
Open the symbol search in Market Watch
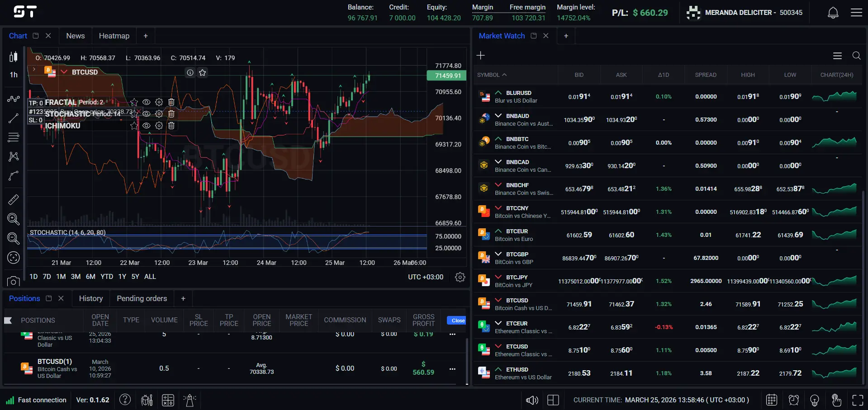pyautogui.click(x=856, y=56)
